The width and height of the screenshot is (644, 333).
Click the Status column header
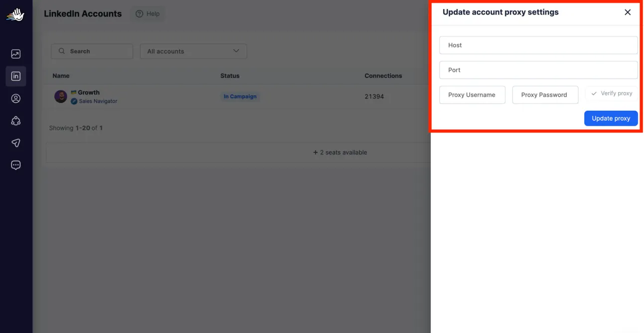coord(230,76)
